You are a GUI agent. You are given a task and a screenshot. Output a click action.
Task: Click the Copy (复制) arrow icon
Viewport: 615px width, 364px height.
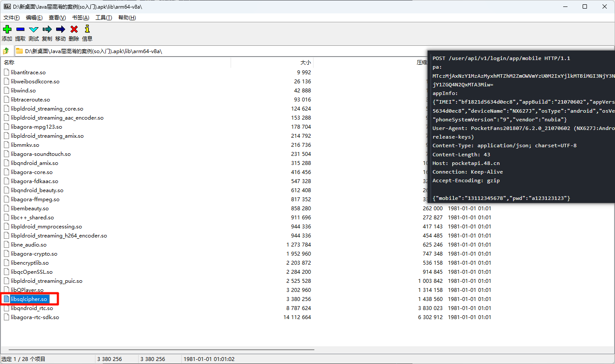(x=47, y=29)
